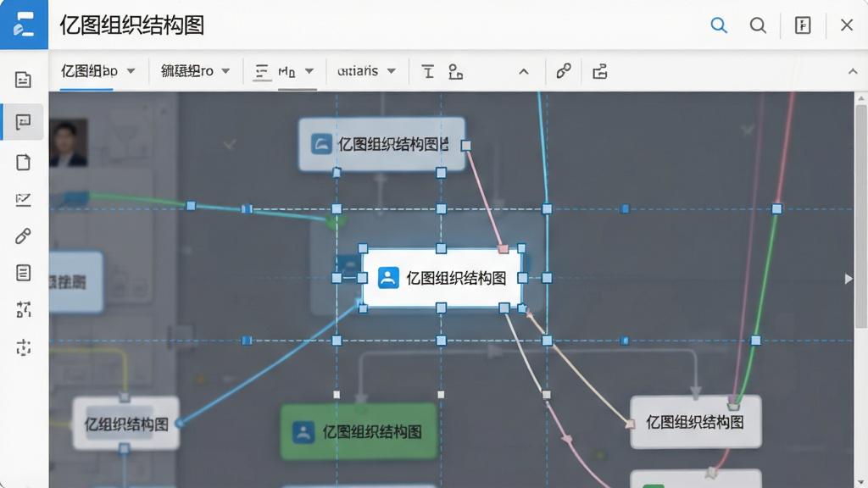This screenshot has width=868, height=488.
Task: Click the vertical scrollbar on the canvas right edge
Action: click(x=861, y=216)
